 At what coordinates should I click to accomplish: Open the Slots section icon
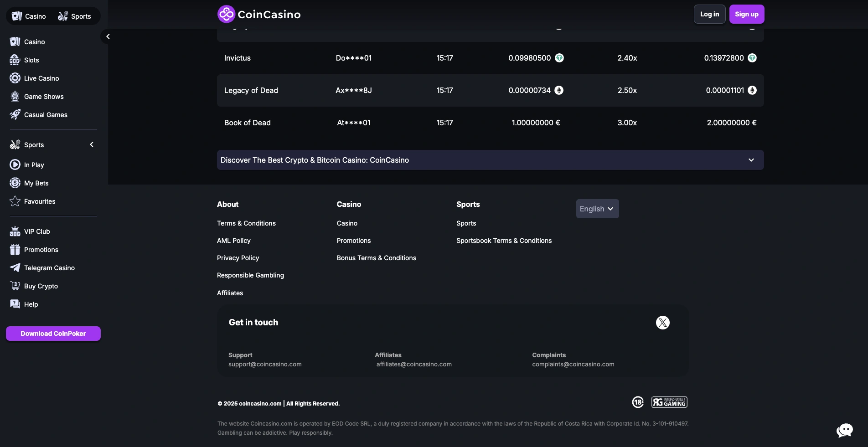[14, 60]
